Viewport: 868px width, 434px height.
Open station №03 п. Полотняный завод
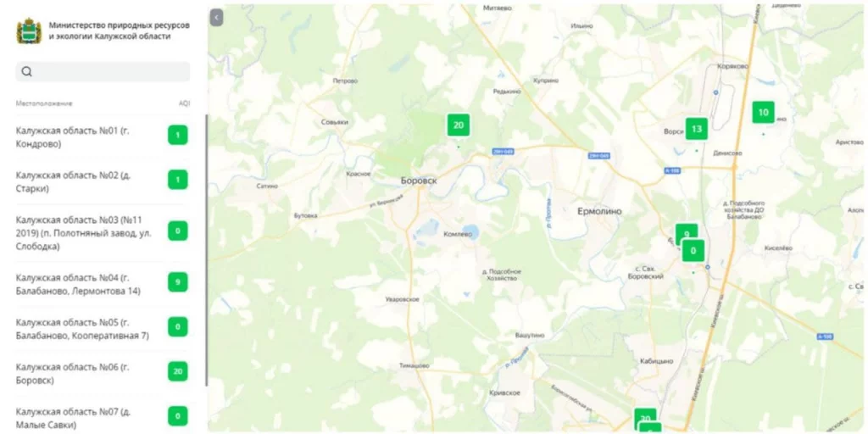point(103,232)
